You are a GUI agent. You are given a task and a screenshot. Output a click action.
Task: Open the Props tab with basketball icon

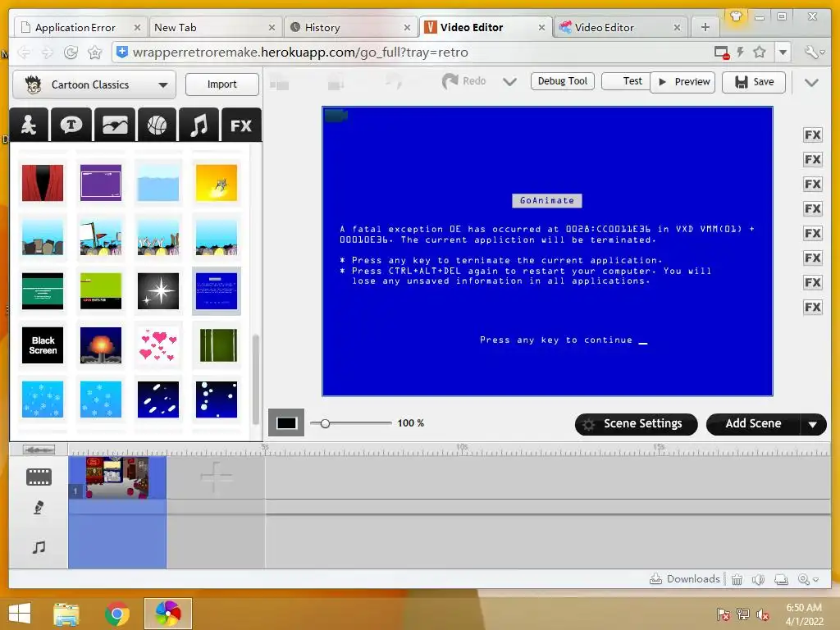click(157, 125)
